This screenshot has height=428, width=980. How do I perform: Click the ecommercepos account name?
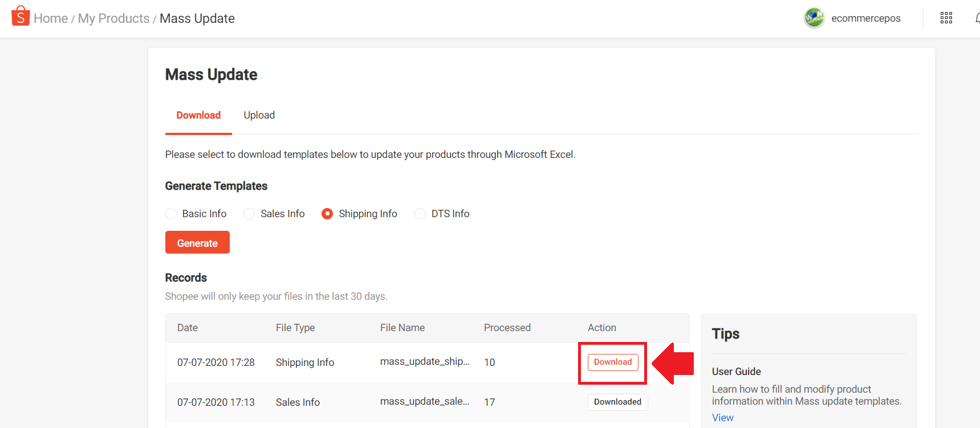click(865, 18)
